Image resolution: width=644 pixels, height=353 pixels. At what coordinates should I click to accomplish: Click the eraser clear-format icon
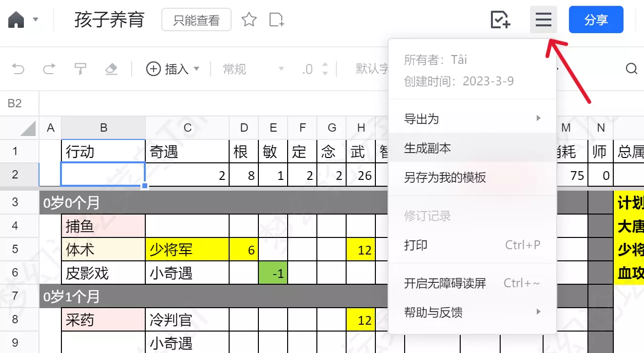[x=111, y=69]
